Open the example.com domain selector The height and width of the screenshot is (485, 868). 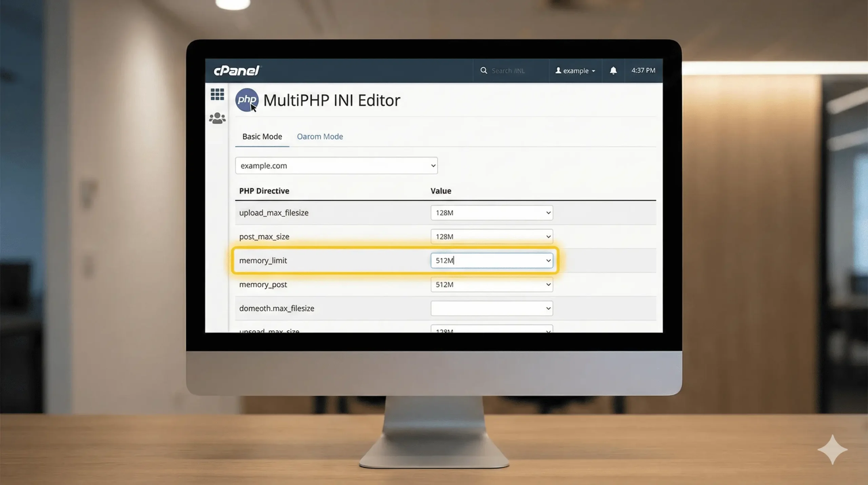[336, 166]
